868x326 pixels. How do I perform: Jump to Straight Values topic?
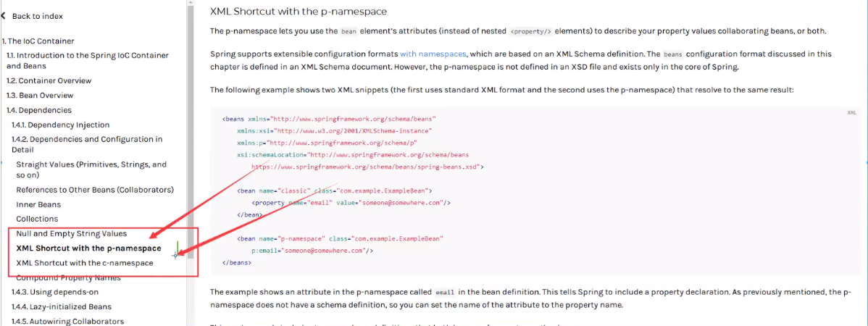coord(91,170)
